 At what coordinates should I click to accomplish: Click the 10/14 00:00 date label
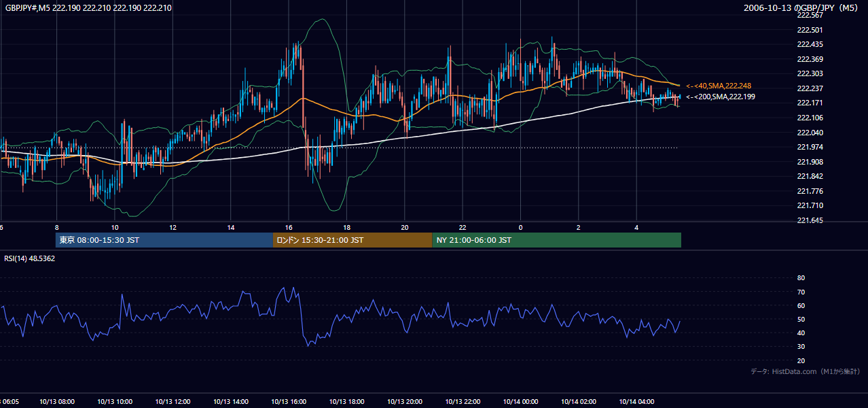[x=520, y=402]
